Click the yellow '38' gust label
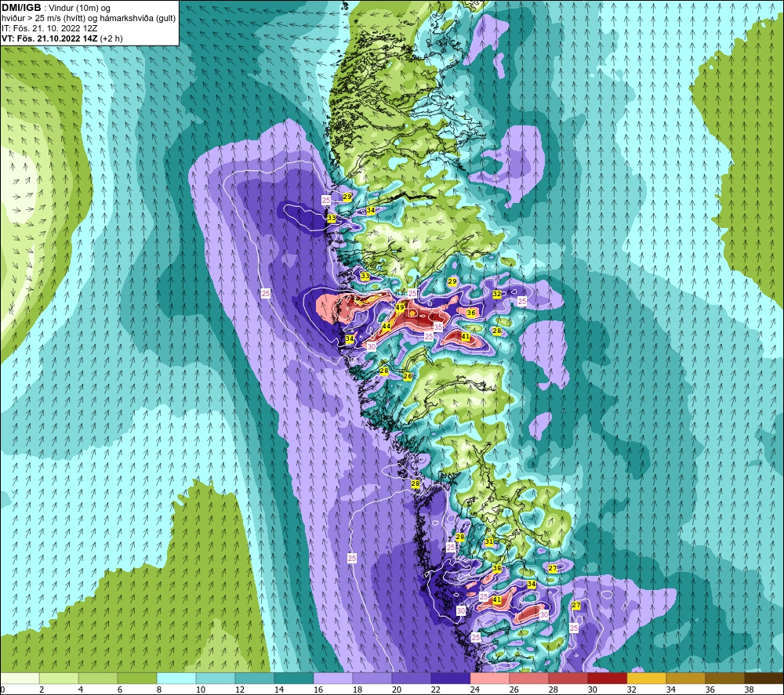 [x=497, y=568]
